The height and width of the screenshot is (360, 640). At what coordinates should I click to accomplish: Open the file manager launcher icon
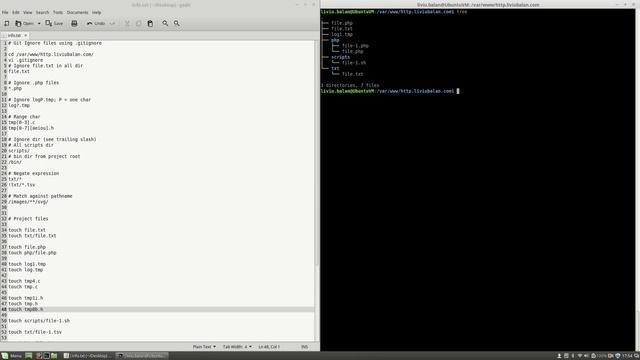[54, 356]
